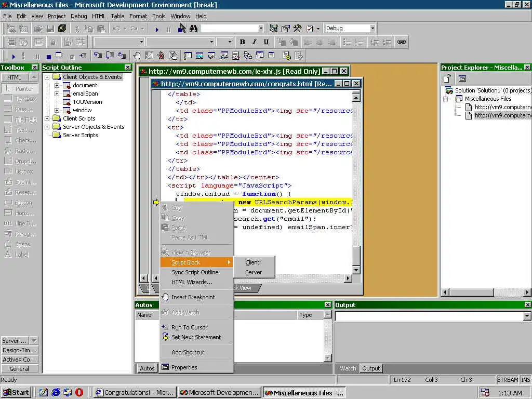Open the File menu
532x399 pixels.
[x=7, y=16]
